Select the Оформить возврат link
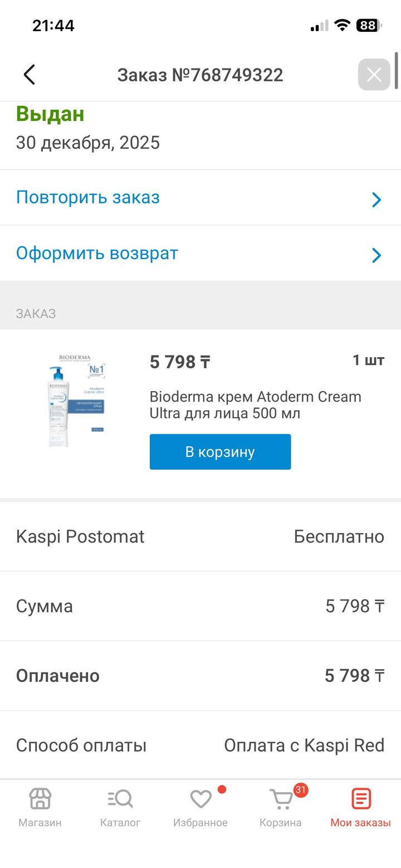Screen dimensions: 401x868 coord(97,253)
